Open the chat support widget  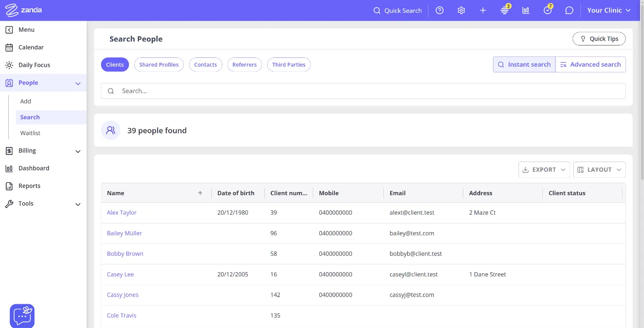pyautogui.click(x=22, y=316)
